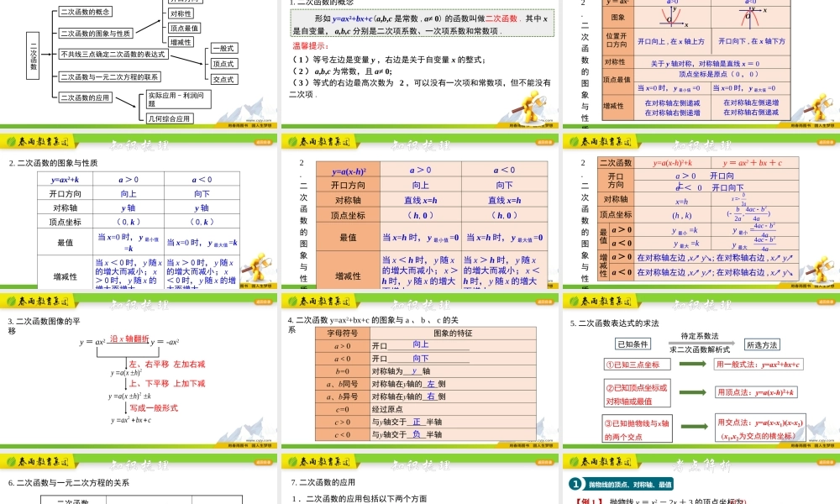Click the red 沿x轴翻折 label
The width and height of the screenshot is (840, 504).
pos(129,339)
